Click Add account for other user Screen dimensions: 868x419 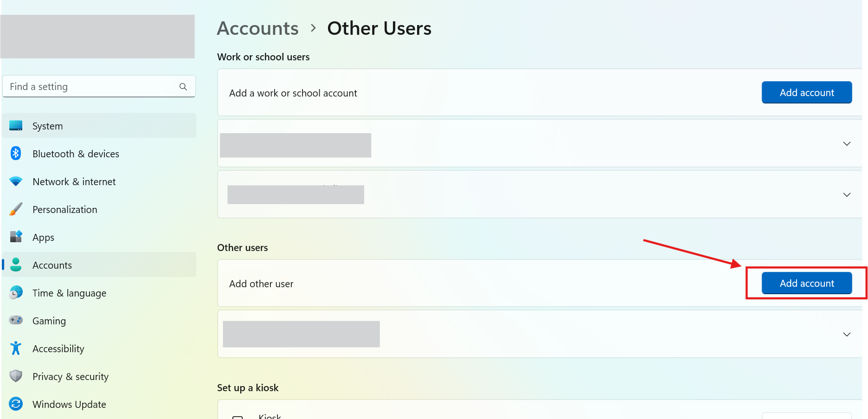point(807,283)
